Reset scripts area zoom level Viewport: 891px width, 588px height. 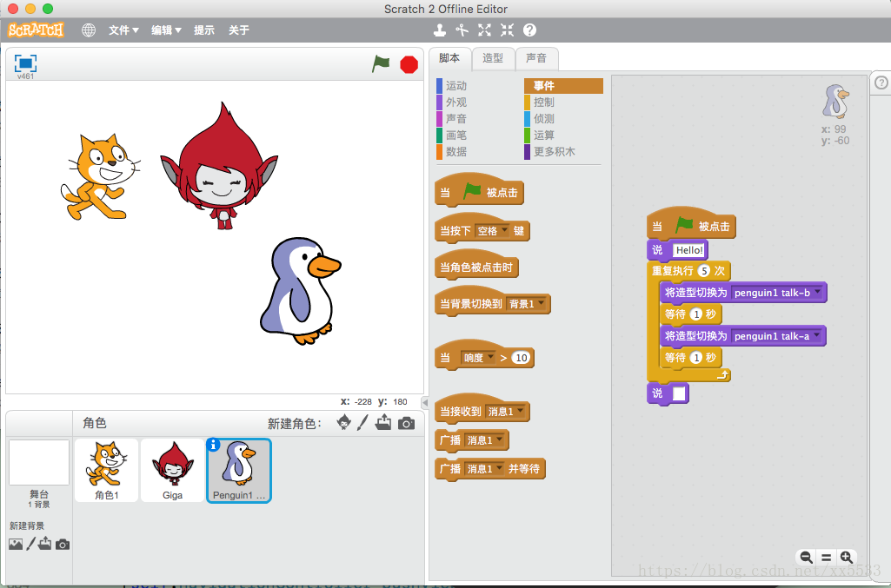coord(826,558)
